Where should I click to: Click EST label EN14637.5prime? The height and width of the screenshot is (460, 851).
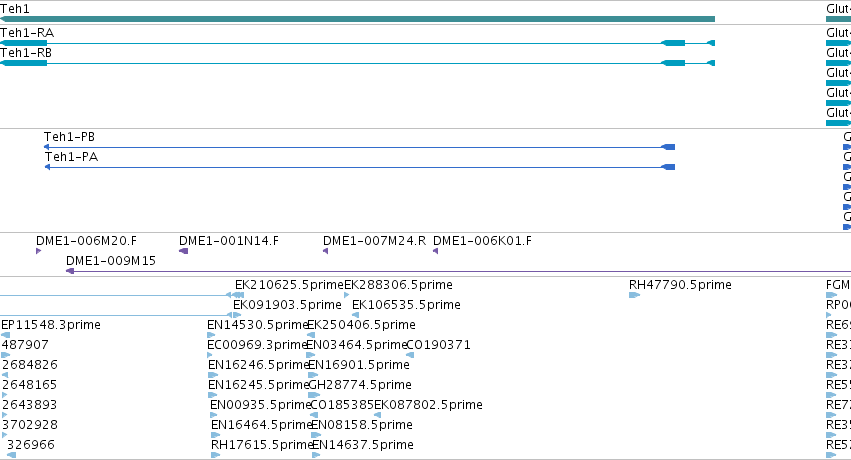pyautogui.click(x=363, y=445)
